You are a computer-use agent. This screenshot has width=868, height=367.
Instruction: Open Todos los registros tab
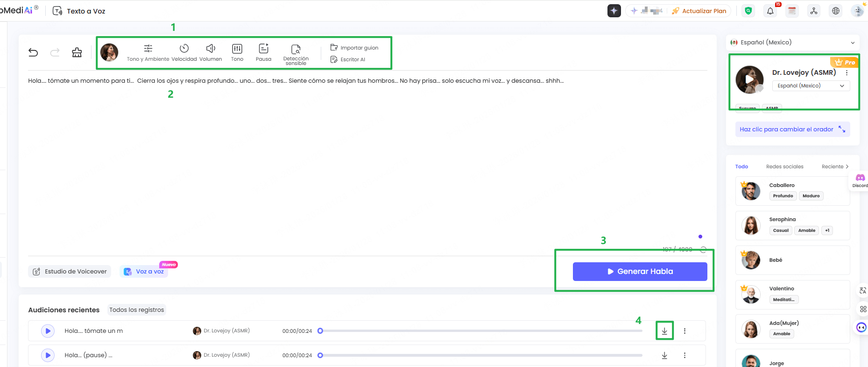(x=137, y=310)
